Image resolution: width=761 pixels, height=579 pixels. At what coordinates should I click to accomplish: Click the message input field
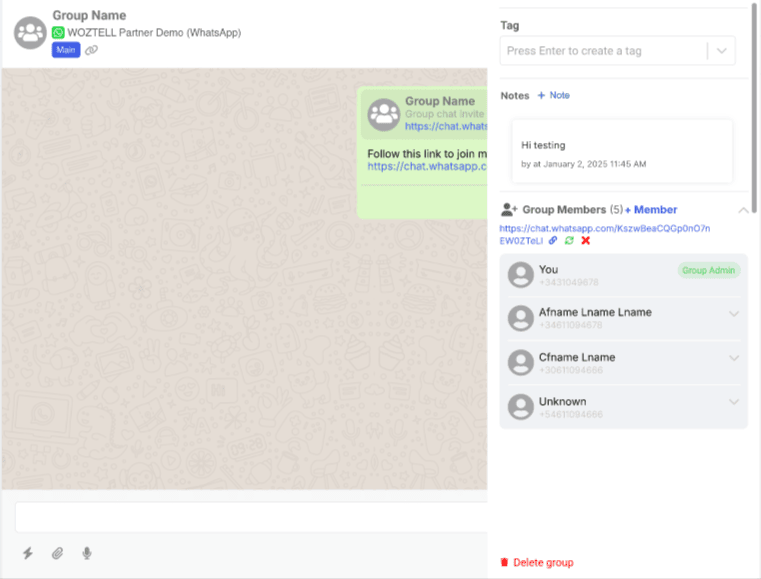(250, 517)
